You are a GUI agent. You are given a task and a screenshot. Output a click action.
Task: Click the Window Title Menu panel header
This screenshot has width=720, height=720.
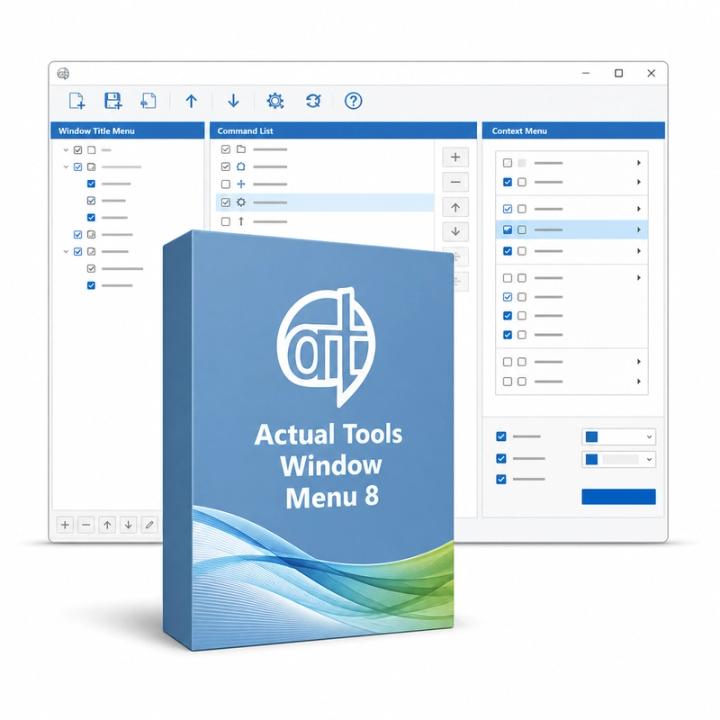(x=127, y=130)
